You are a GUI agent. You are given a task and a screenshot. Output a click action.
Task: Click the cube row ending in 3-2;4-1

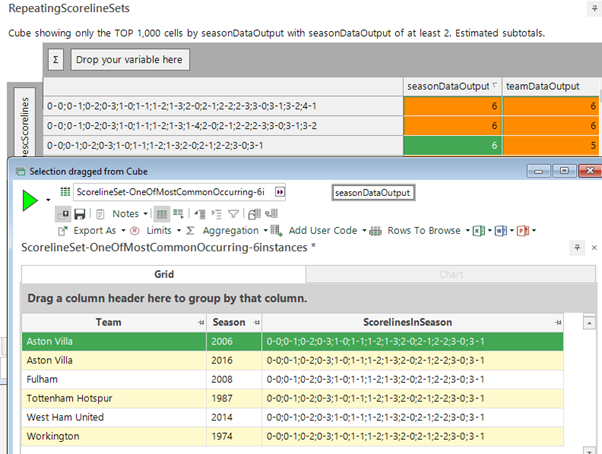pos(223,106)
